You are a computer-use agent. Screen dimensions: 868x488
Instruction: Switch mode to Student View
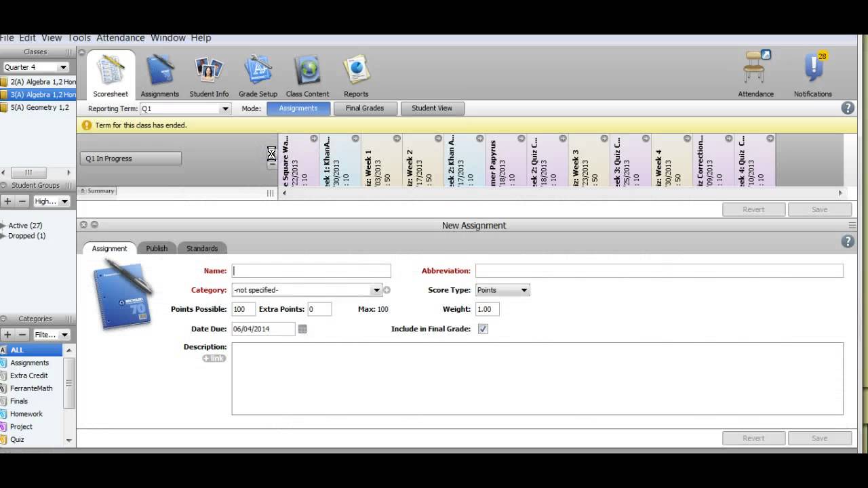pyautogui.click(x=432, y=108)
